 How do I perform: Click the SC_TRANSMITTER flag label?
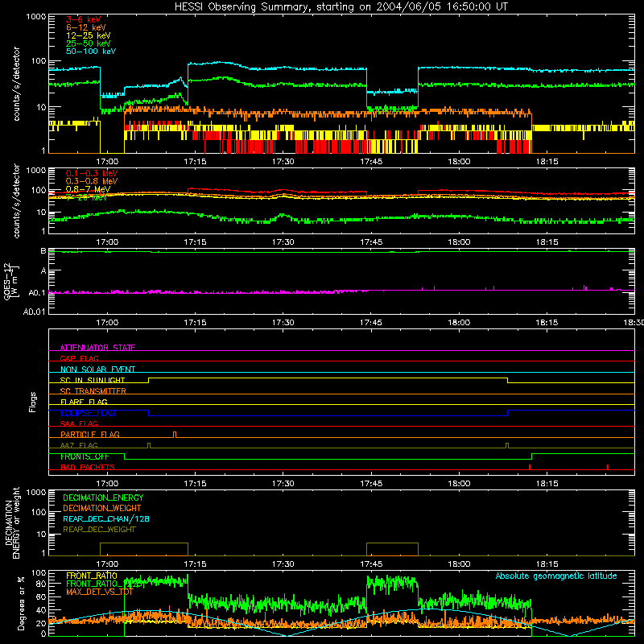pyautogui.click(x=93, y=390)
